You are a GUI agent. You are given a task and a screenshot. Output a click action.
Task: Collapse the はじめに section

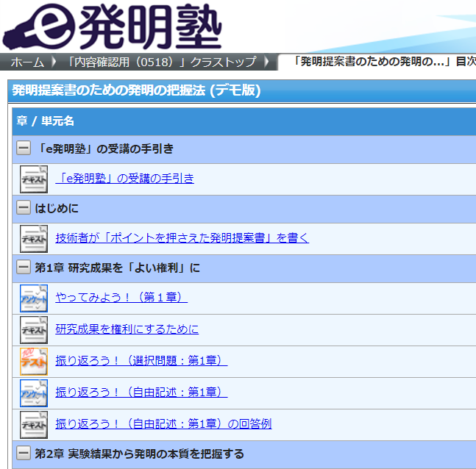pos(24,208)
